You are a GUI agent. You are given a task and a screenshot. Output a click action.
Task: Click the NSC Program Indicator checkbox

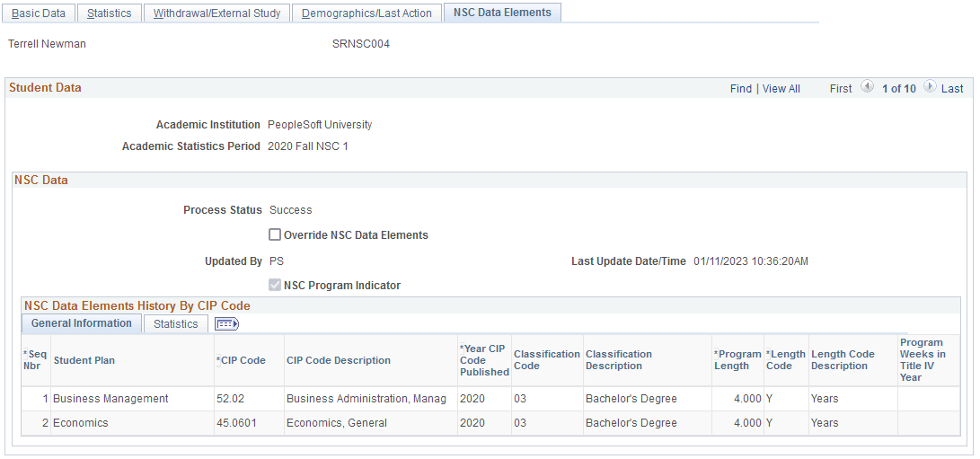[x=276, y=286]
